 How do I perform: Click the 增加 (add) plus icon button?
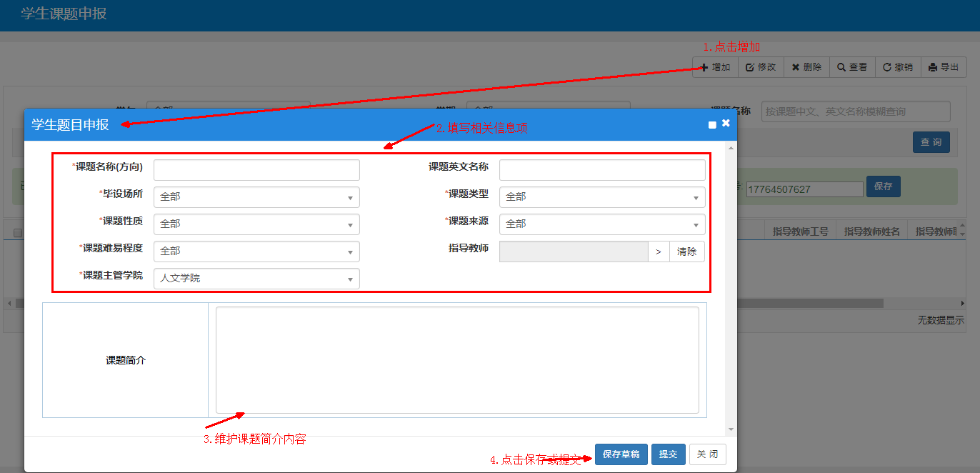pos(715,67)
